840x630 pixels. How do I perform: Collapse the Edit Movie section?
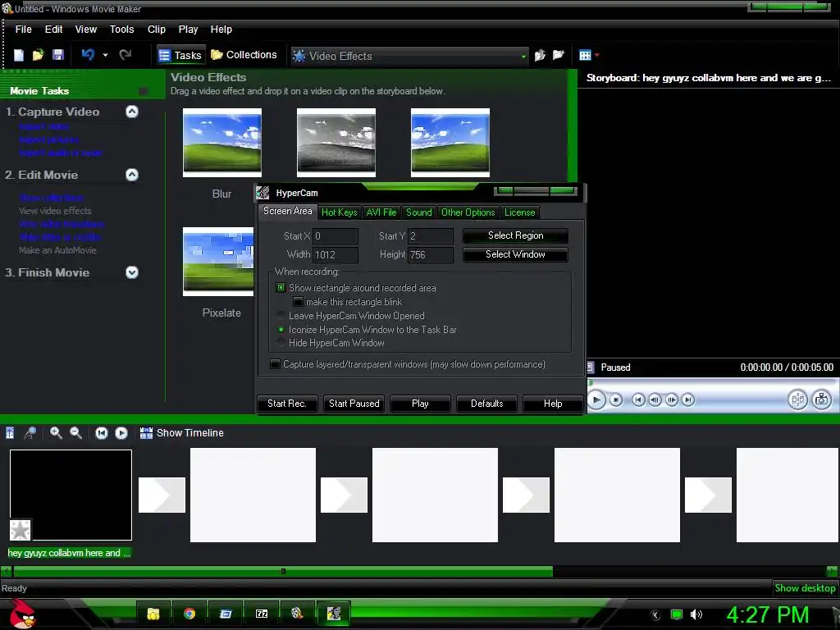tap(132, 175)
